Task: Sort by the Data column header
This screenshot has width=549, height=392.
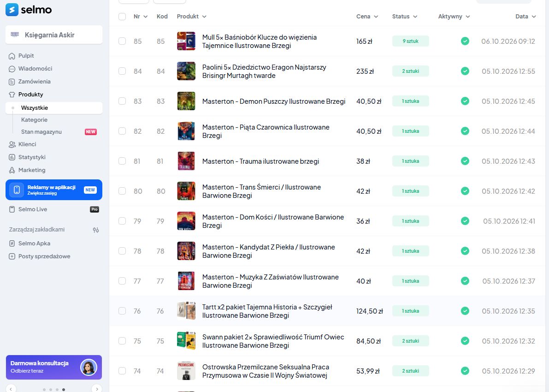Action: click(525, 17)
